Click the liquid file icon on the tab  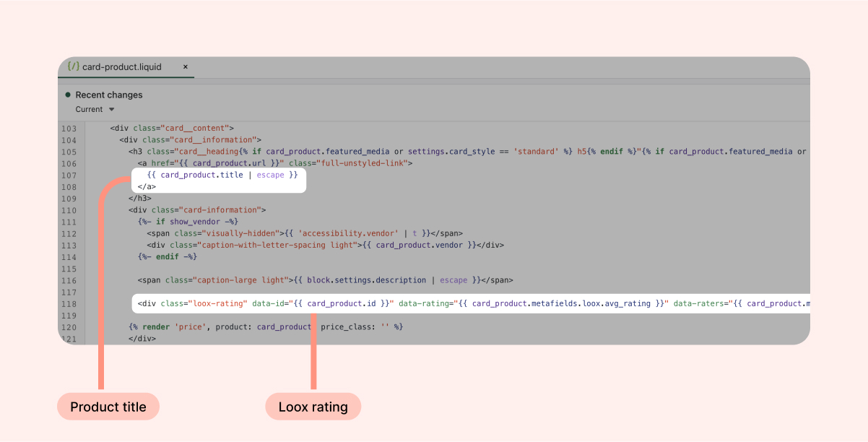(x=73, y=66)
